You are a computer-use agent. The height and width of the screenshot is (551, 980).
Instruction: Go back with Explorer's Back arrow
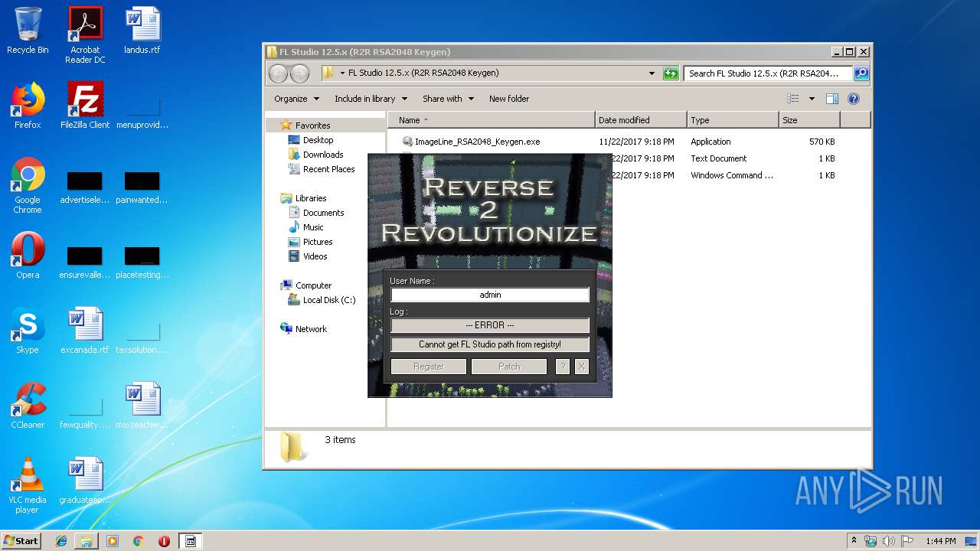pos(278,73)
